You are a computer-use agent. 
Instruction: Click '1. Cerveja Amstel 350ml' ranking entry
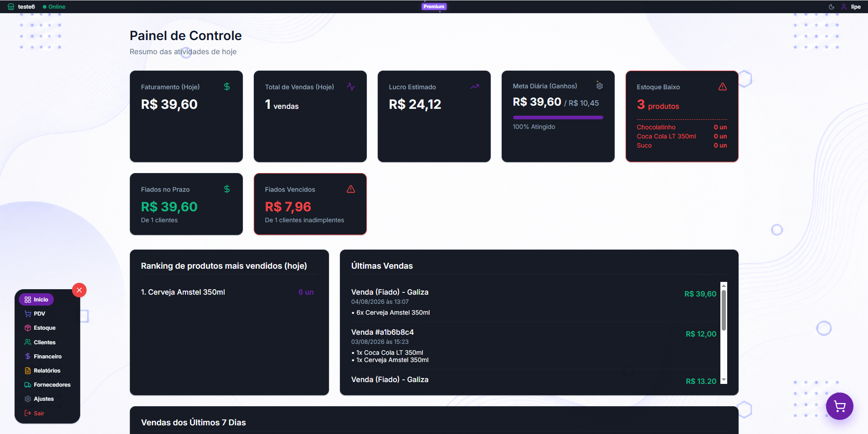[x=183, y=292]
